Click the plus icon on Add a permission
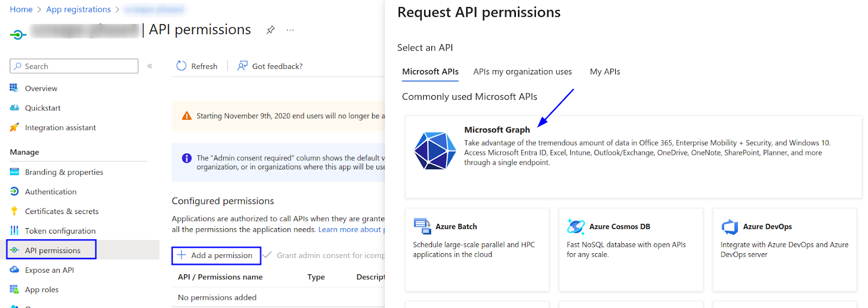868x308 pixels. coord(181,255)
